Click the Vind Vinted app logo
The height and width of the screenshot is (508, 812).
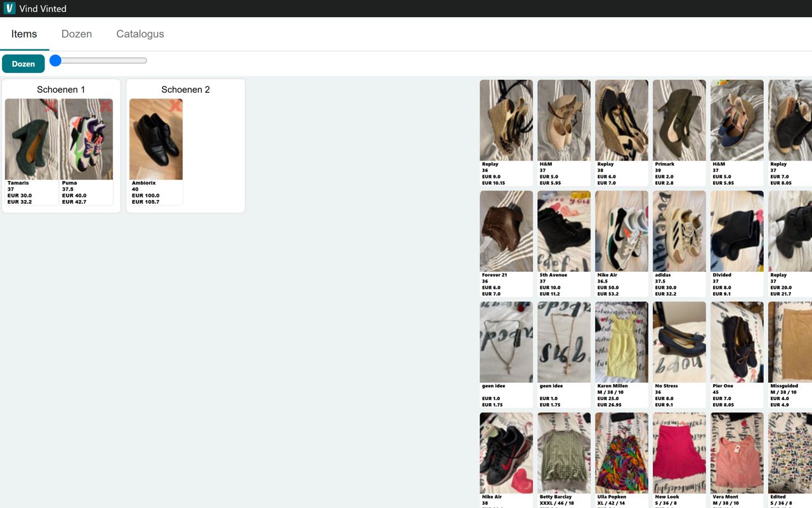[x=10, y=8]
